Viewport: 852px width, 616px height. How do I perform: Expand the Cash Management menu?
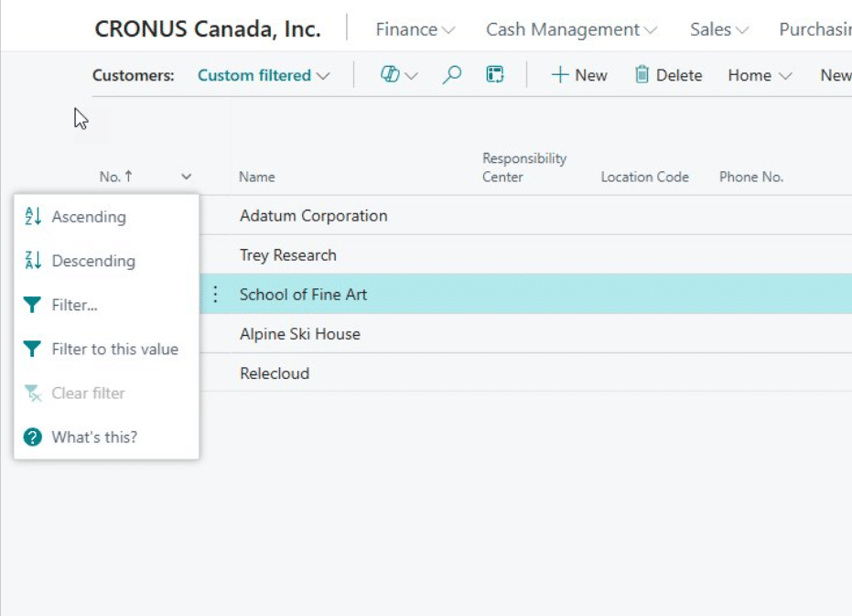[x=571, y=29]
